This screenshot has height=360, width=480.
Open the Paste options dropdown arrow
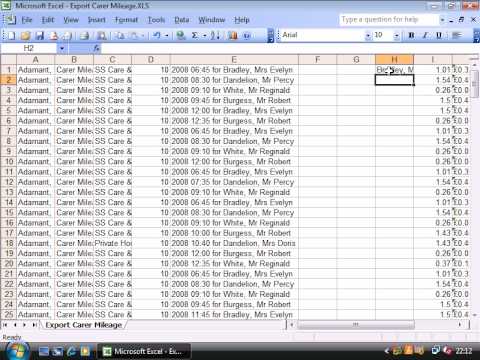pos(142,35)
